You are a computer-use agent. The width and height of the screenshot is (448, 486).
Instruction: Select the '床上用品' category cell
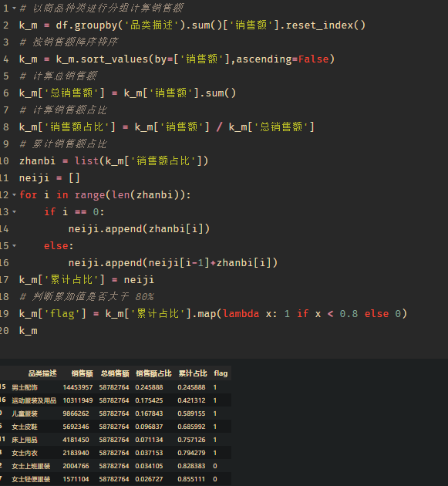tap(25, 440)
